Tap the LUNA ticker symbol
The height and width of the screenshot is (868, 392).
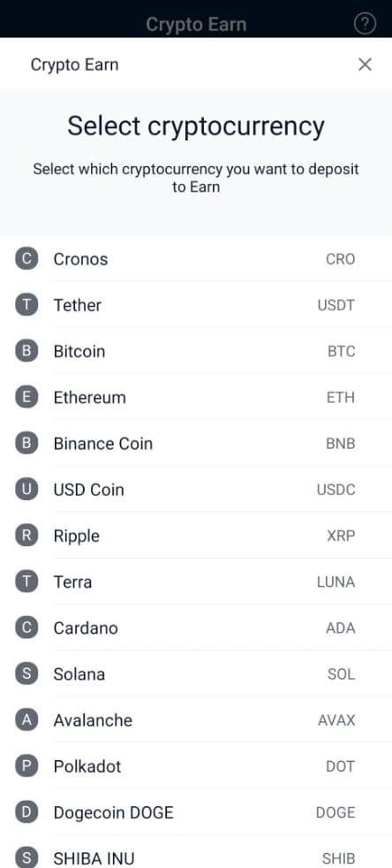coord(335,582)
